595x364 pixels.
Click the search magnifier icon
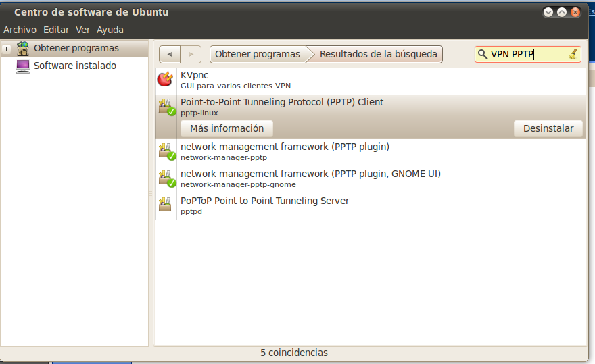(482, 54)
